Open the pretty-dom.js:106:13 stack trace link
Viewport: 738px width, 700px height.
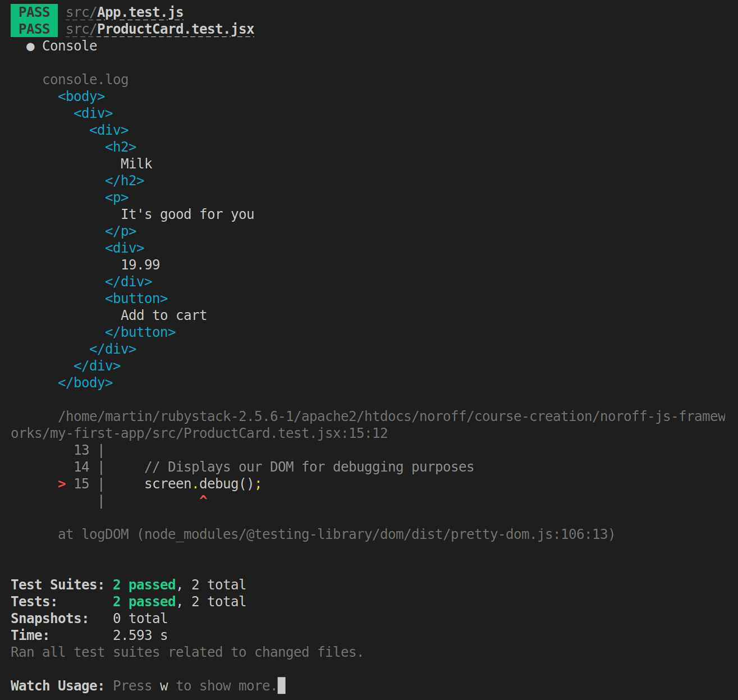[x=376, y=534]
